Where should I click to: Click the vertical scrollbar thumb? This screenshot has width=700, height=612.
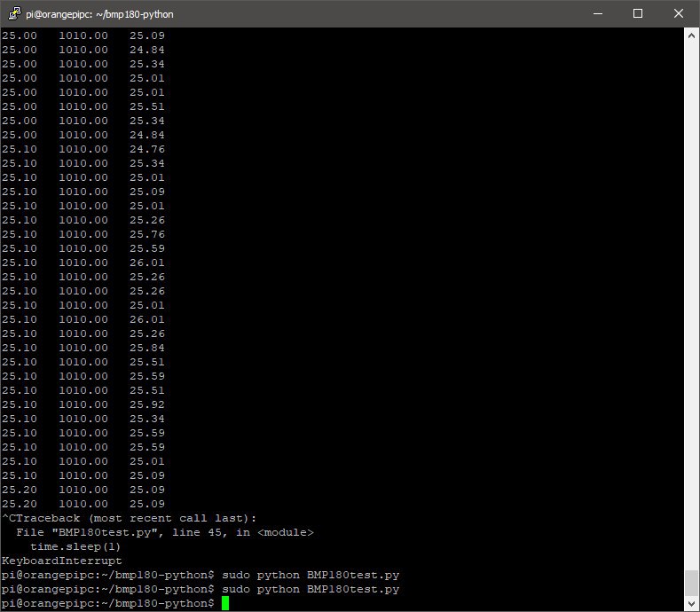tap(691, 582)
